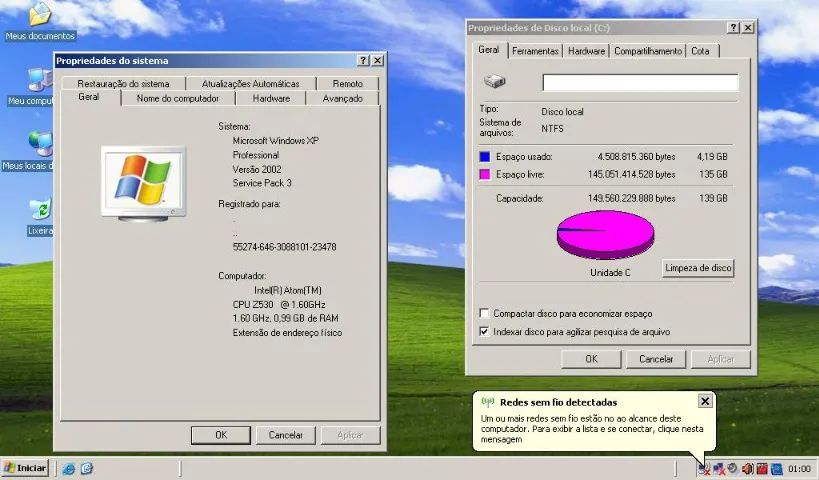Open the Cota tab
The height and width of the screenshot is (480, 819).
click(700, 51)
